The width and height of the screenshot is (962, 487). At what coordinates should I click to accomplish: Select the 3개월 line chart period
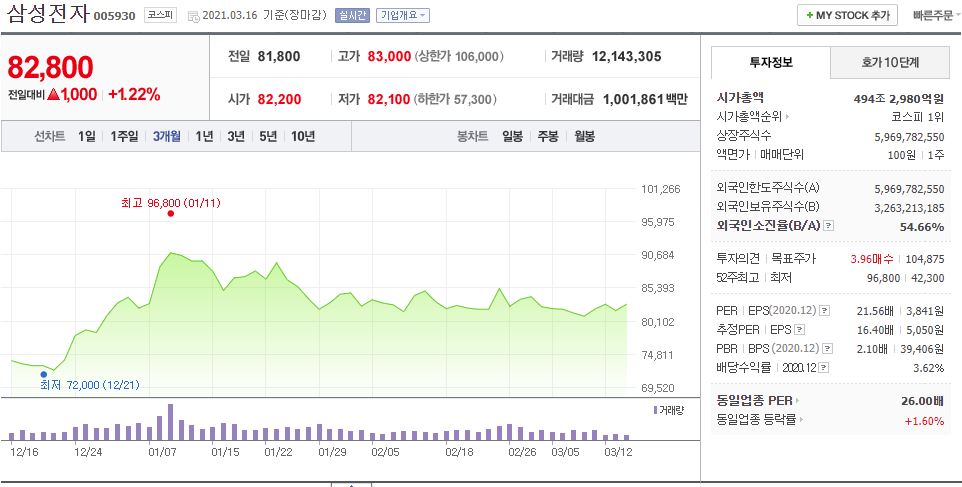pyautogui.click(x=166, y=136)
